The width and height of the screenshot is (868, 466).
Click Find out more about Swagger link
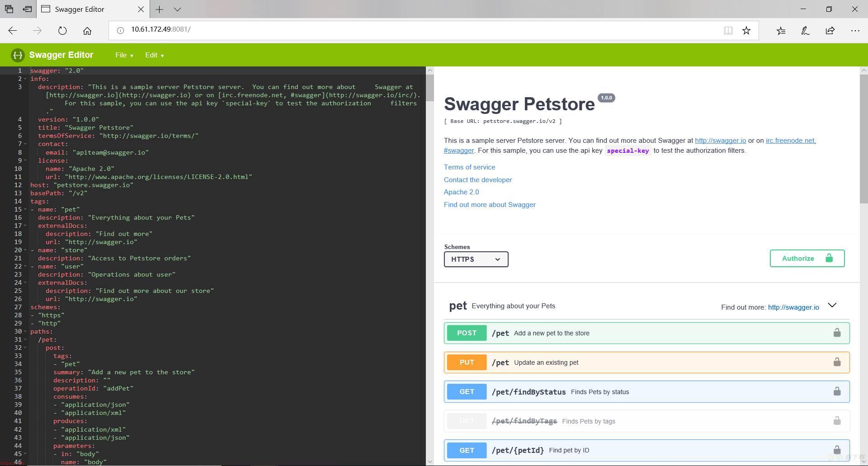click(x=490, y=205)
